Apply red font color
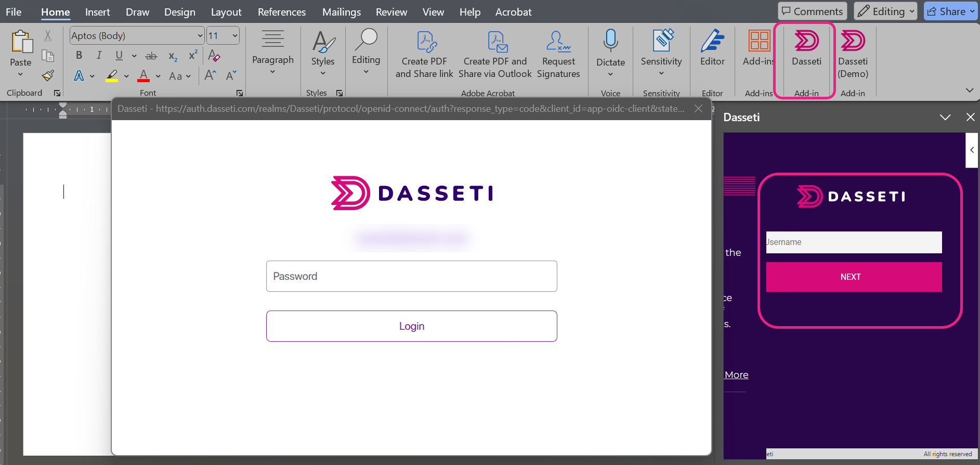The width and height of the screenshot is (980, 465). pyautogui.click(x=144, y=76)
